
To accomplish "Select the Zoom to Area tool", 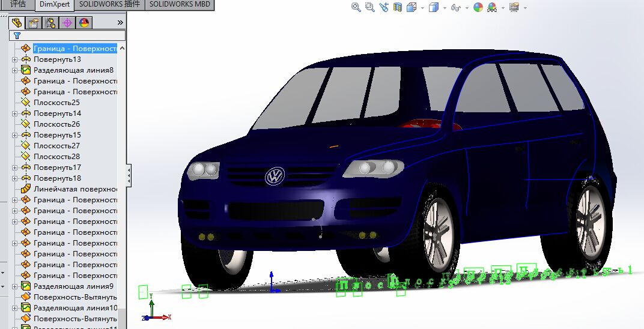I will pos(370,7).
